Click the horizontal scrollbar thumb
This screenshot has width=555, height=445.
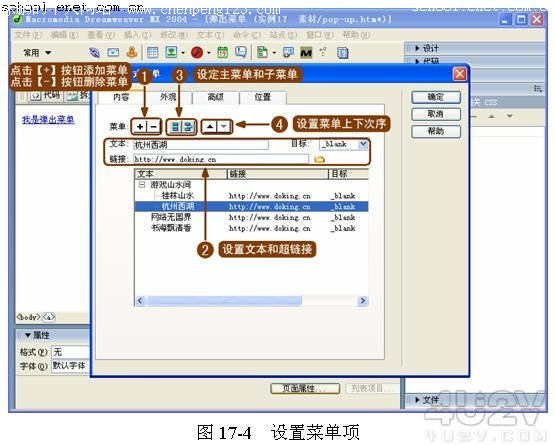pos(224,301)
